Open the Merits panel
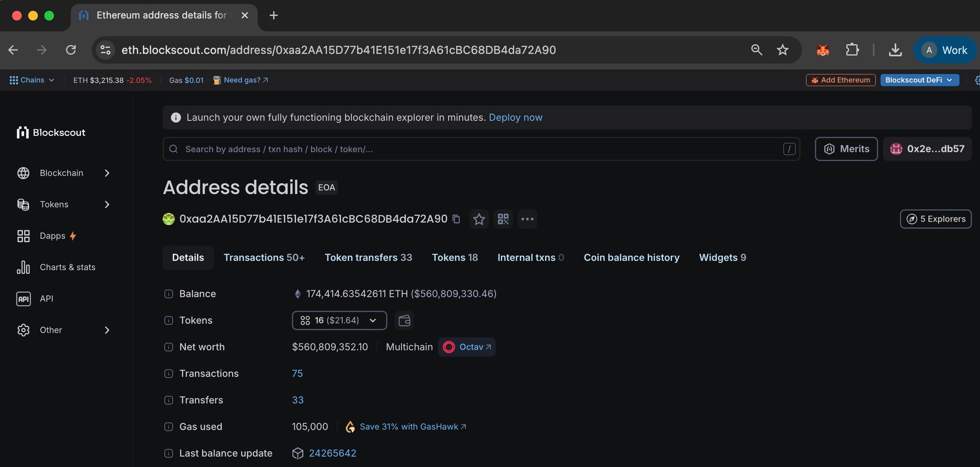 click(x=846, y=148)
